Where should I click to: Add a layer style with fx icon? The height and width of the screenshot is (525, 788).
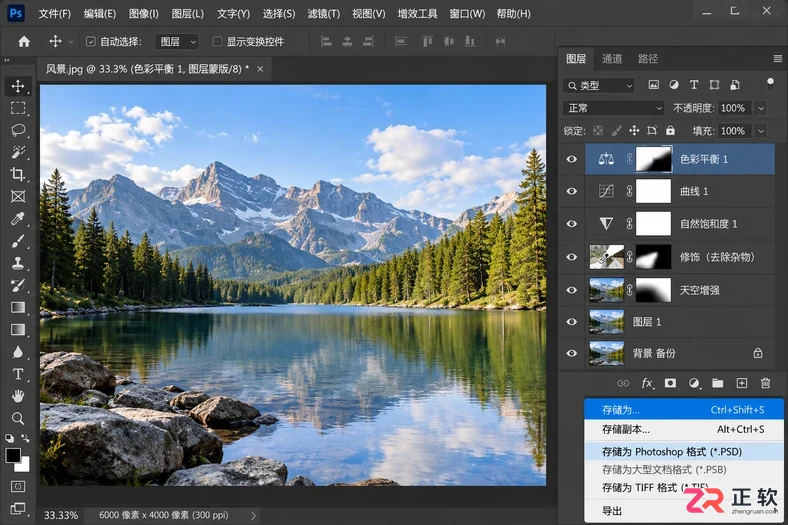647,383
